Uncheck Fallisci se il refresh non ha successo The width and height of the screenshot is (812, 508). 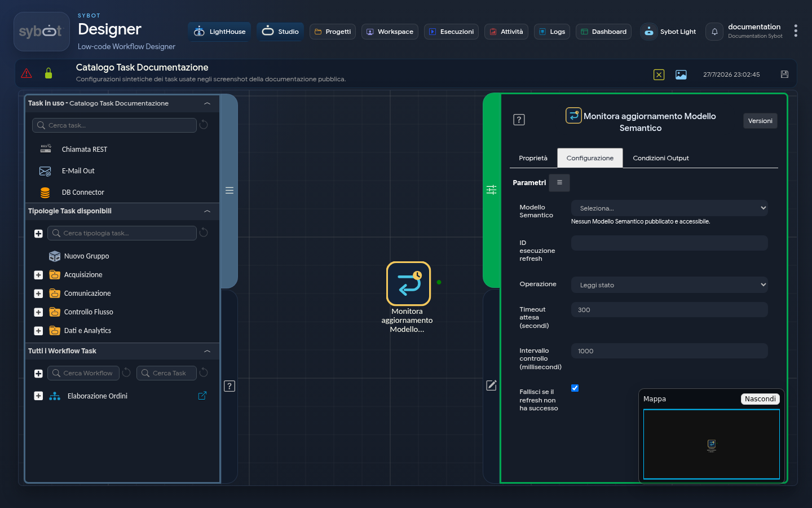click(575, 388)
